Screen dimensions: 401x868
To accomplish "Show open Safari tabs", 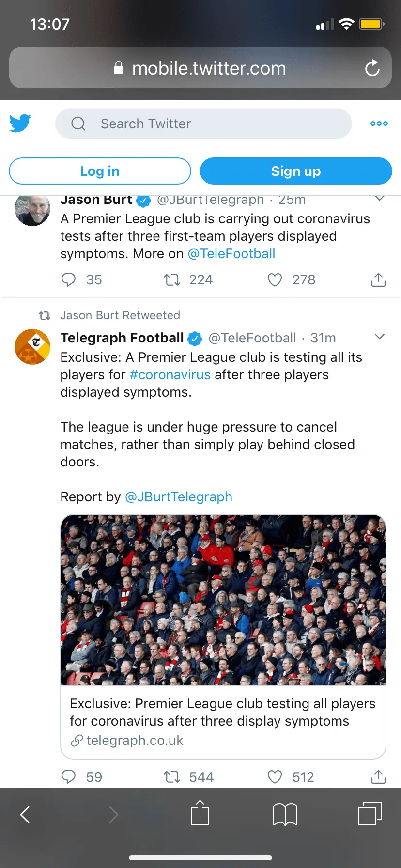I will click(x=370, y=814).
